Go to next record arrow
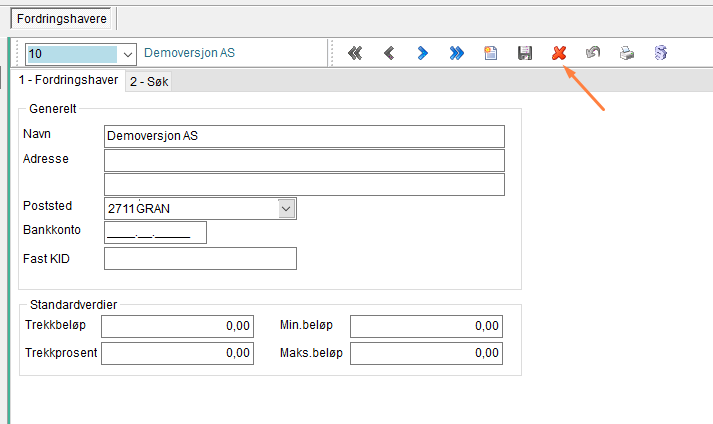 (422, 53)
